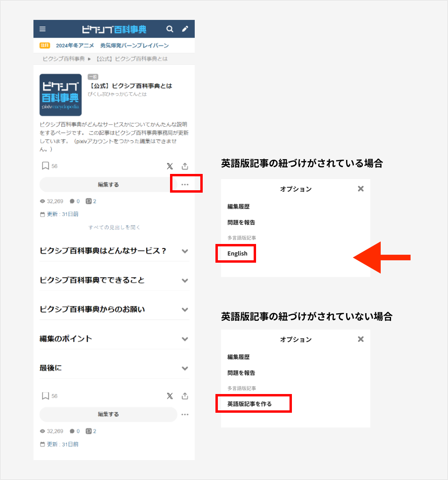The width and height of the screenshot is (448, 480).
Task: Select 編集履歴 in upper options panel
Action: 239,207
